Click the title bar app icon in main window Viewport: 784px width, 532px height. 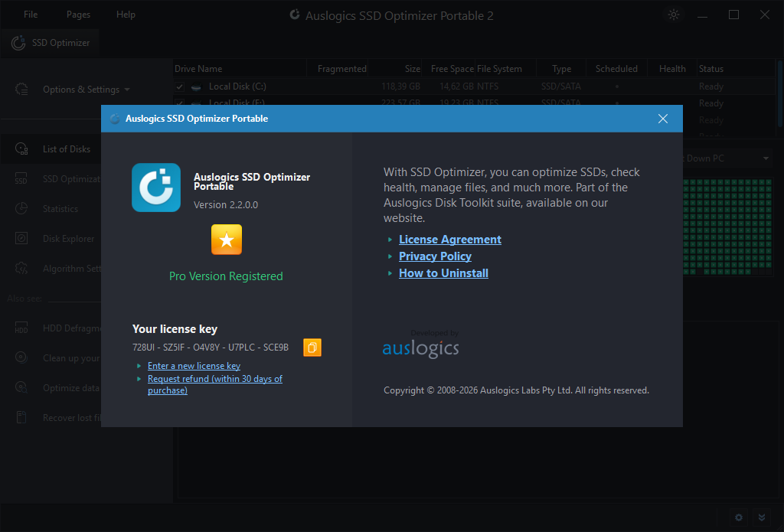[x=295, y=15]
